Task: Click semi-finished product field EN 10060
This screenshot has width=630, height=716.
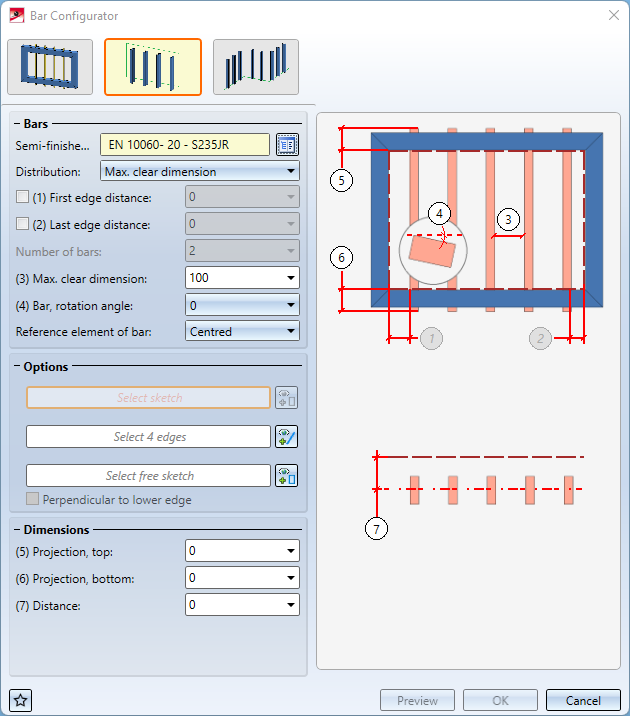Action: [x=185, y=145]
